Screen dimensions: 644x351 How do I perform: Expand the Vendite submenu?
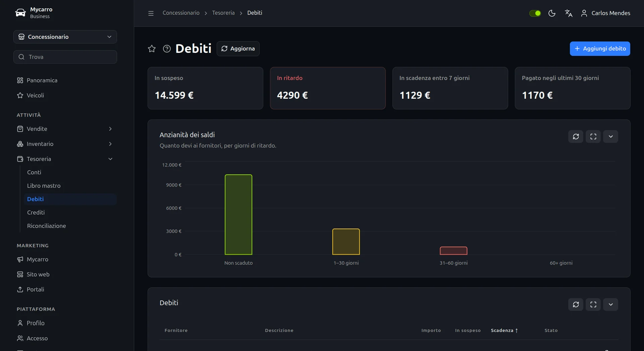[x=65, y=129]
